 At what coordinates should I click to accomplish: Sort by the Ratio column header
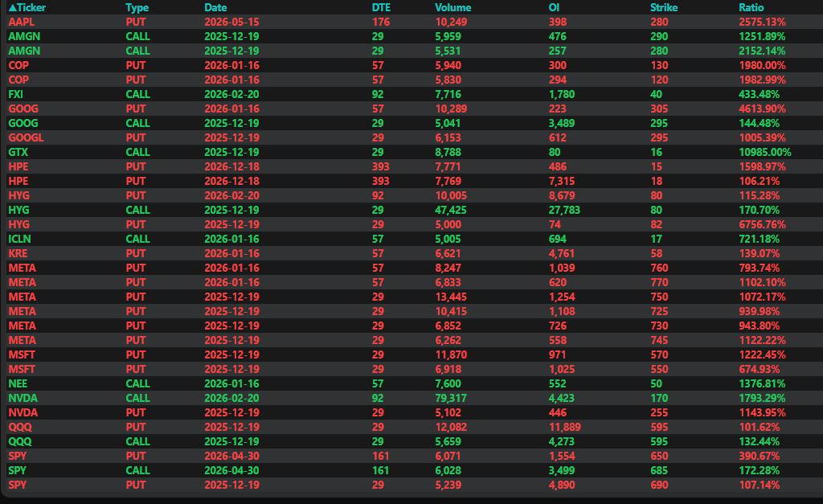click(751, 7)
